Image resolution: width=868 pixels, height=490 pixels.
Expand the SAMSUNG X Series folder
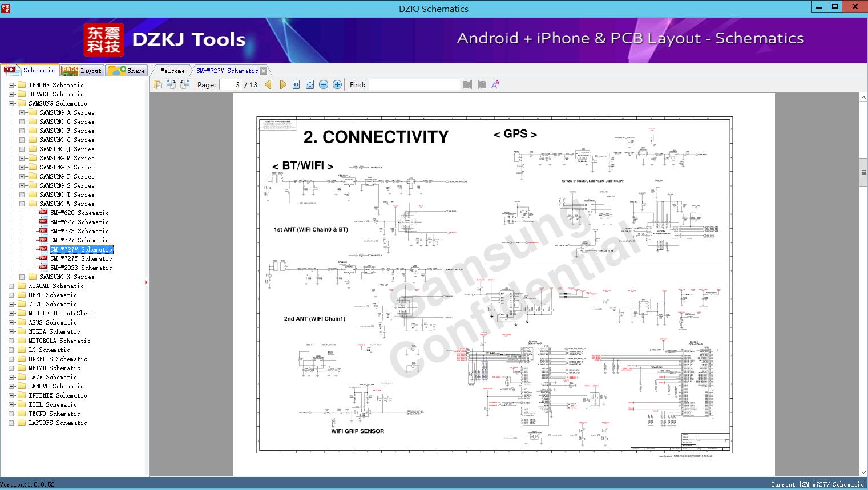[x=22, y=277]
